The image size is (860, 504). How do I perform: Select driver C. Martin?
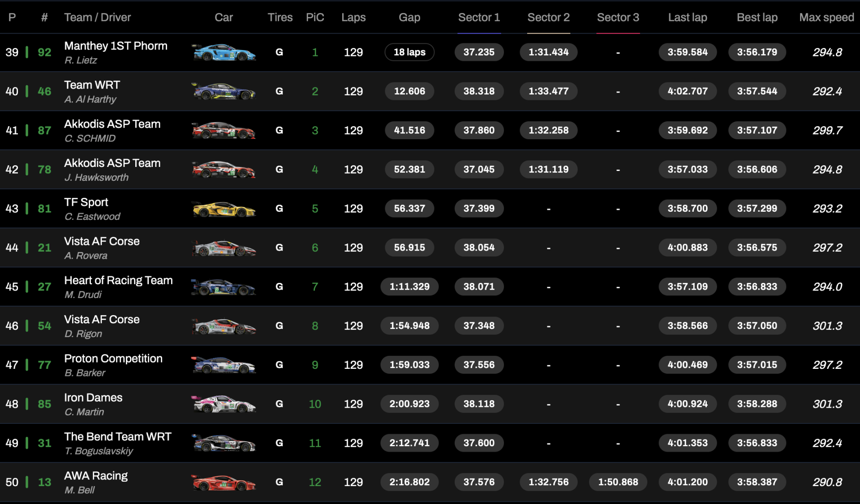click(x=84, y=412)
